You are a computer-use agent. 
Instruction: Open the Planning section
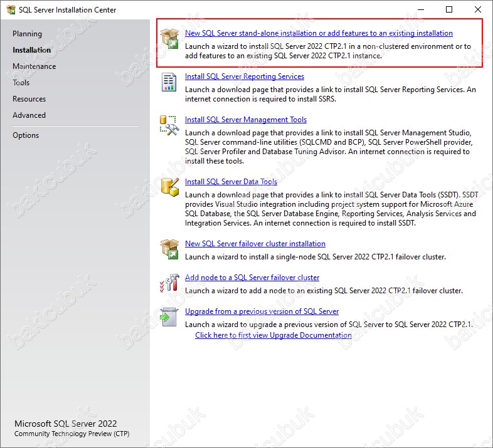click(x=27, y=34)
